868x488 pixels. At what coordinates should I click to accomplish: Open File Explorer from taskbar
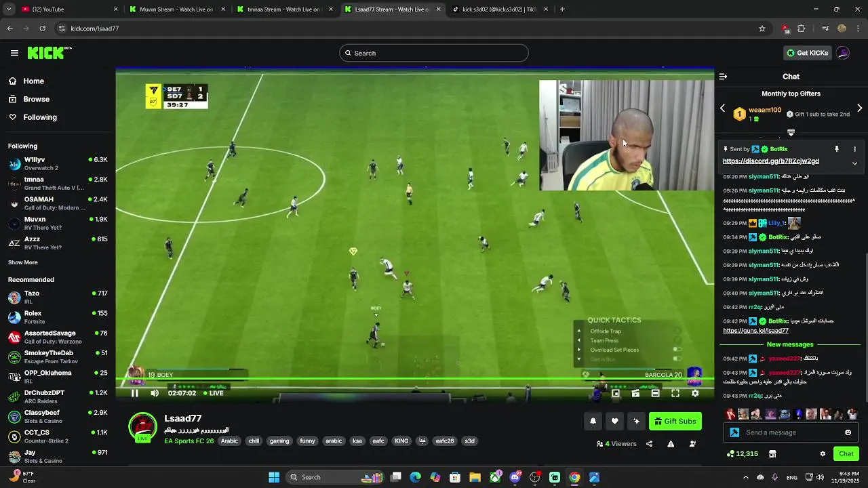(475, 477)
